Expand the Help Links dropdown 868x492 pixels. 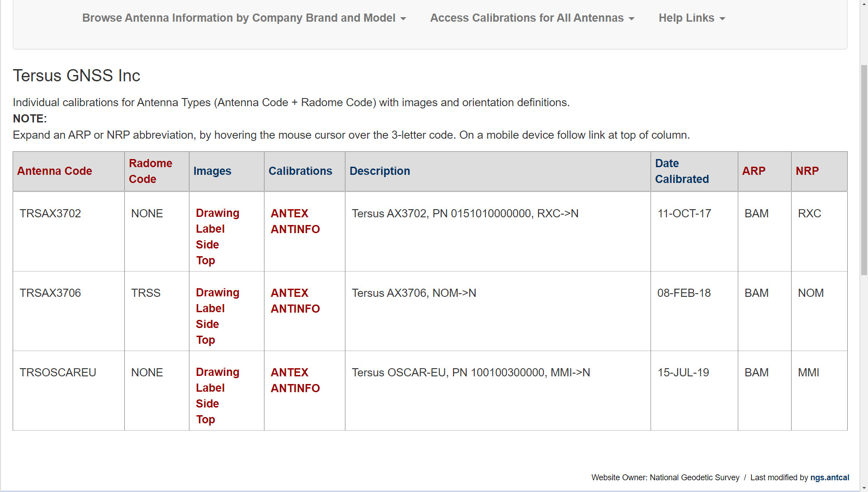point(691,18)
